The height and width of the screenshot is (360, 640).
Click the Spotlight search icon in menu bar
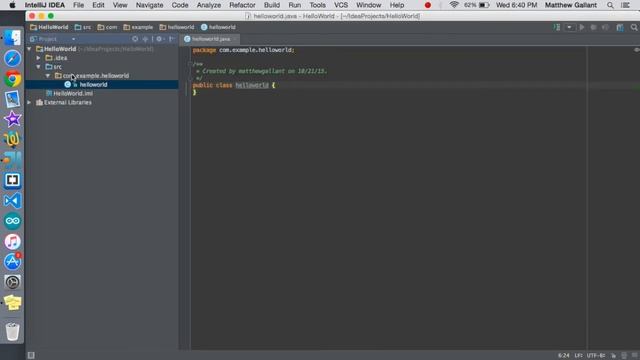coord(610,5)
